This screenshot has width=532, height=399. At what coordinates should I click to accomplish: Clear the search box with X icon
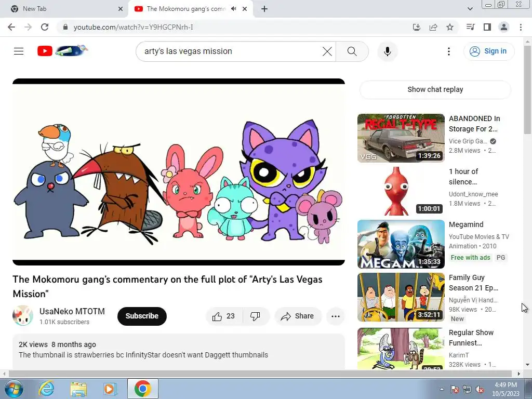click(327, 51)
